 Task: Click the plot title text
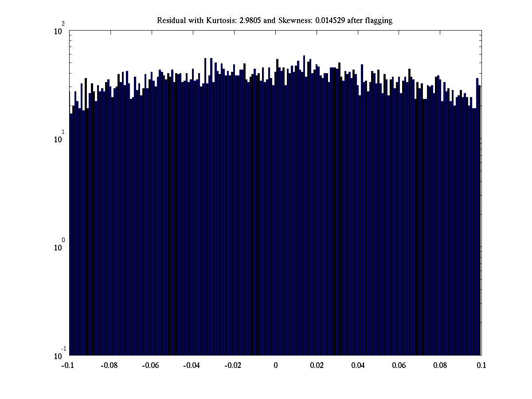click(274, 21)
